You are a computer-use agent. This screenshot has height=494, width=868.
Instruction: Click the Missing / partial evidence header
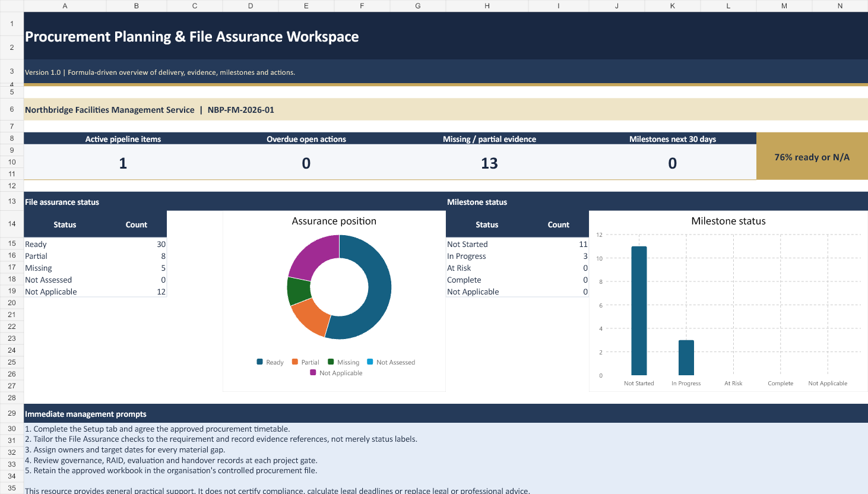(x=489, y=139)
